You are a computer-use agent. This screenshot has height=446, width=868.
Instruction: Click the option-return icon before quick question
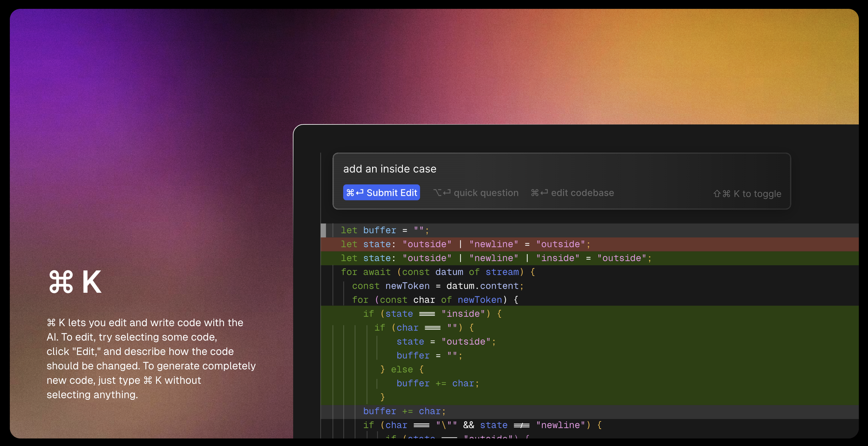(x=442, y=193)
